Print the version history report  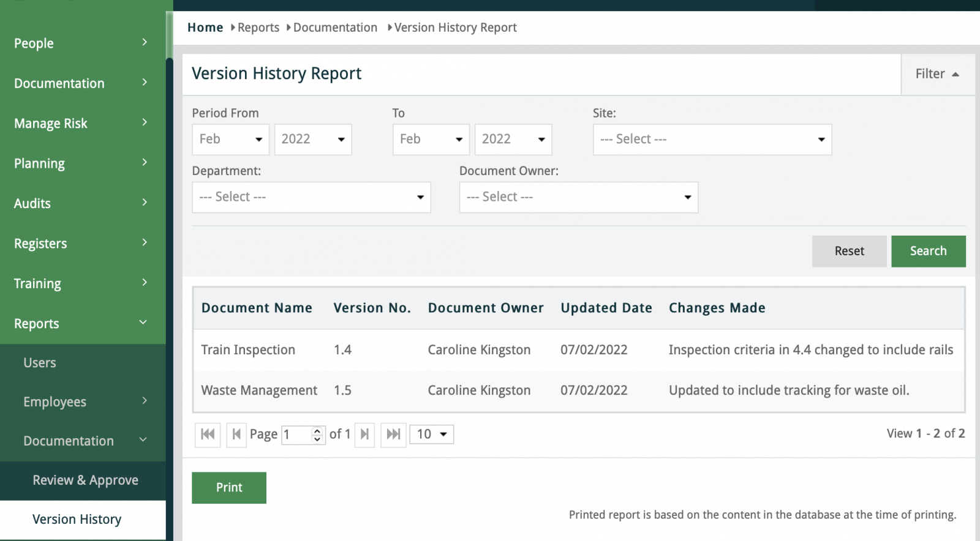point(229,488)
